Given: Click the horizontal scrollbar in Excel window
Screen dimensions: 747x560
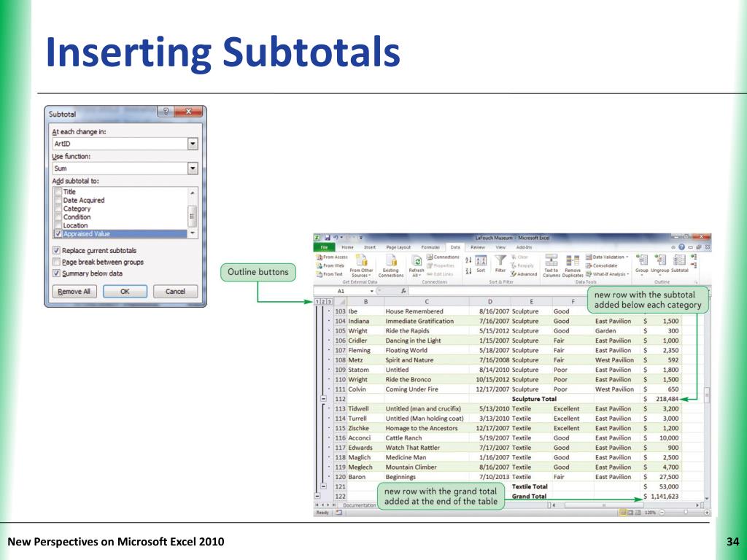Looking at the screenshot, I should [625, 505].
